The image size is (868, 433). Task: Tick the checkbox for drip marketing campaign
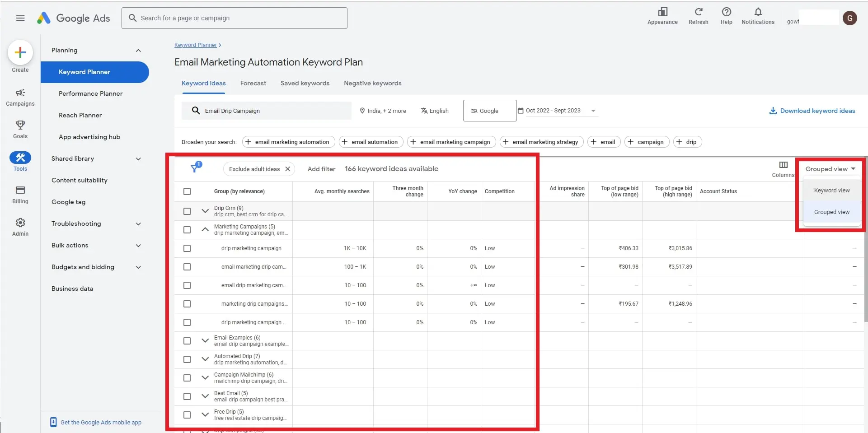pos(187,248)
